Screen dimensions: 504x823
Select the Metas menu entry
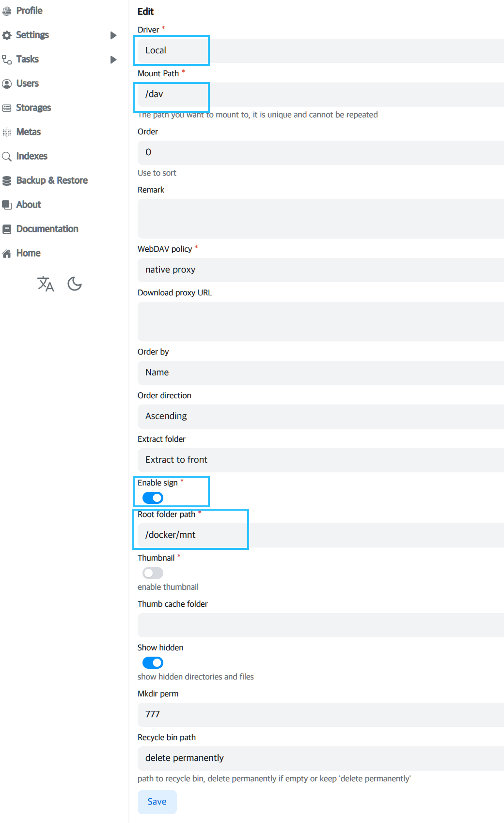(x=29, y=132)
